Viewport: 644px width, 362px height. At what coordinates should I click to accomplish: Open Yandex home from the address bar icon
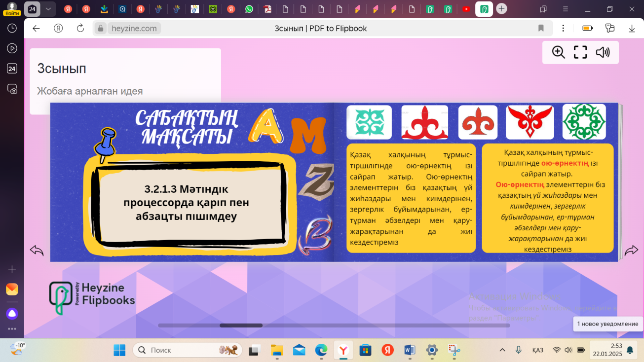(58, 28)
